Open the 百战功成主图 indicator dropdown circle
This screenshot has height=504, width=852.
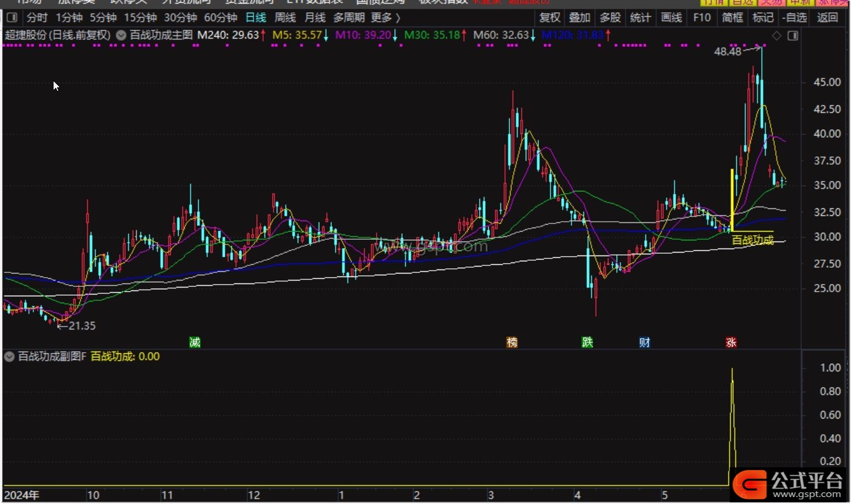121,35
